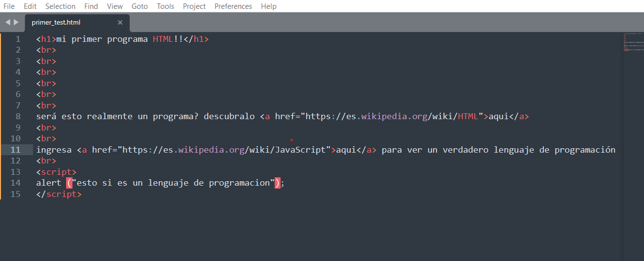Click the opening script tag on line 13
Screen dimensions: 644x261
(56, 172)
